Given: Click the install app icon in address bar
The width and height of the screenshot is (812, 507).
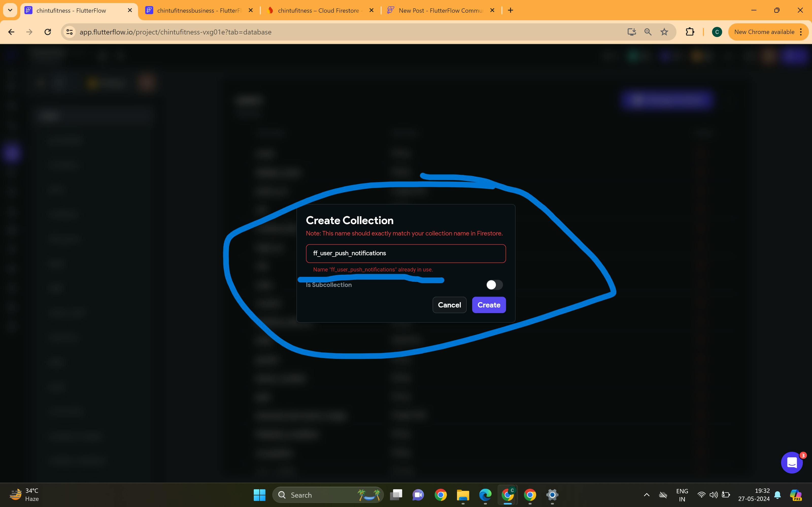Looking at the screenshot, I should point(632,32).
